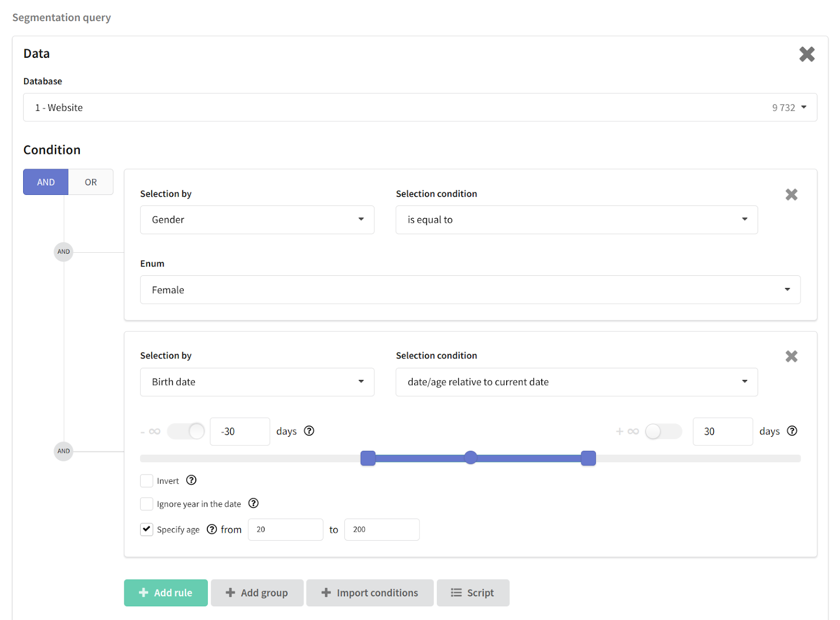Open help for the -30 days field

click(309, 431)
